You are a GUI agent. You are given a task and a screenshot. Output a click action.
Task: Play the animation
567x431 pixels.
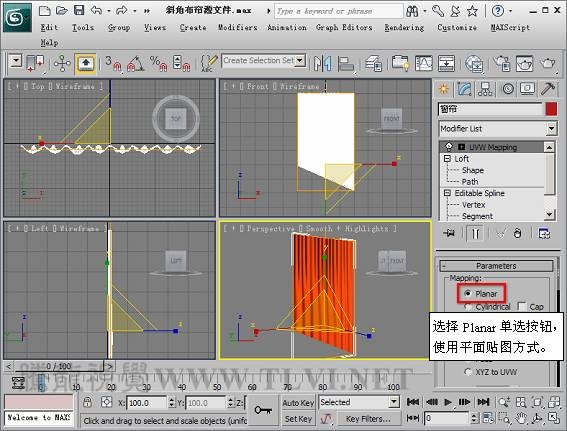point(448,402)
